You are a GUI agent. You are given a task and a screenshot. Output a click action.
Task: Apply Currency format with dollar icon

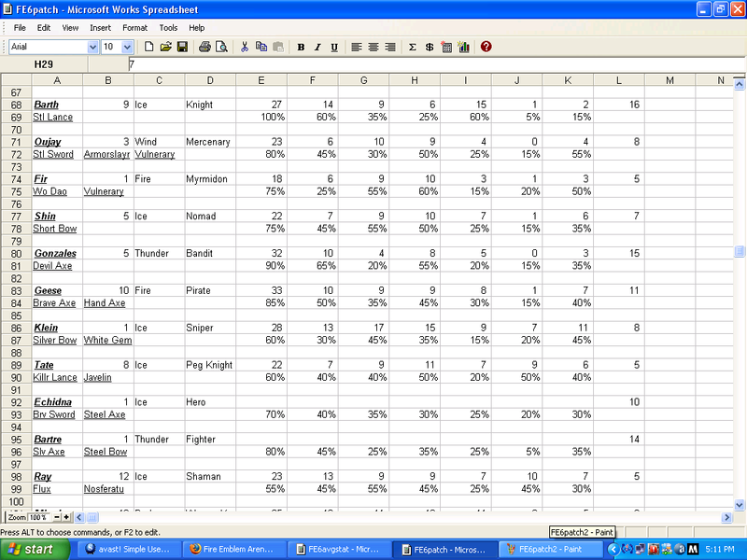(x=429, y=47)
